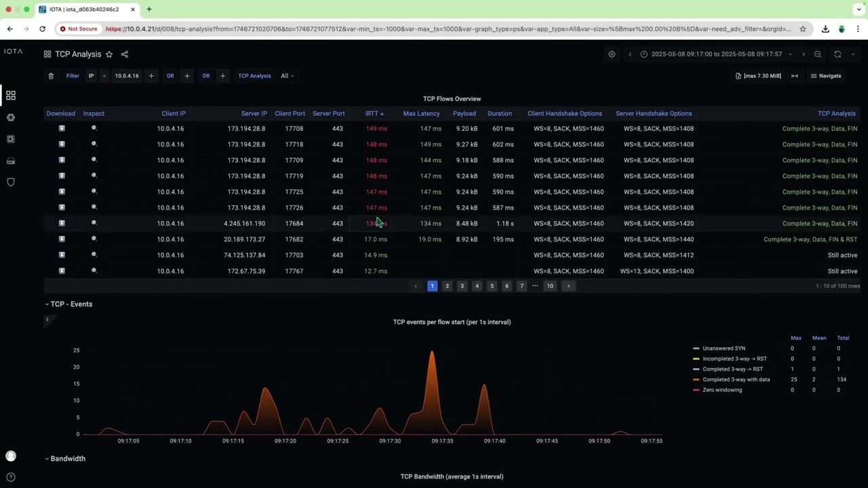Image resolution: width=868 pixels, height=488 pixels.
Task: Open the second sidebar icon
Action: pyautogui.click(x=11, y=117)
